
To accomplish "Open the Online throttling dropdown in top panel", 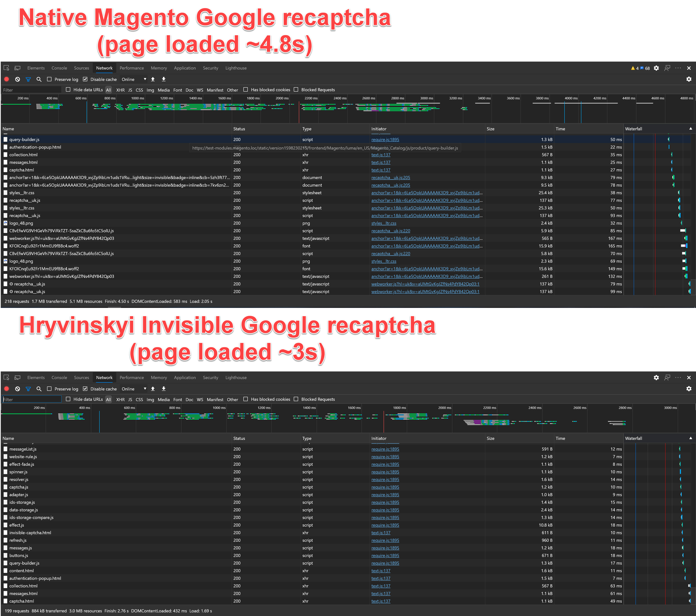I will (x=134, y=79).
